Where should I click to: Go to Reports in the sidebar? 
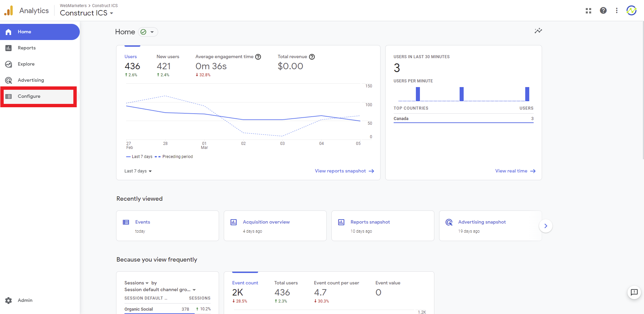(27, 48)
